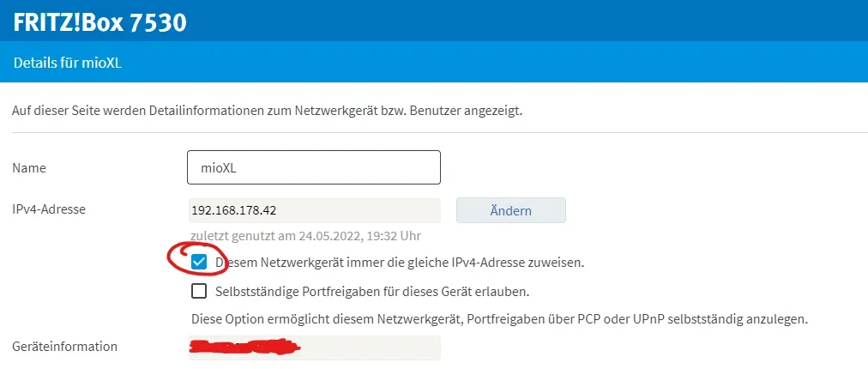This screenshot has height=369, width=868.
Task: Click the 'Auf dieser Seite werden Detailinformationen' text
Action: (x=267, y=111)
